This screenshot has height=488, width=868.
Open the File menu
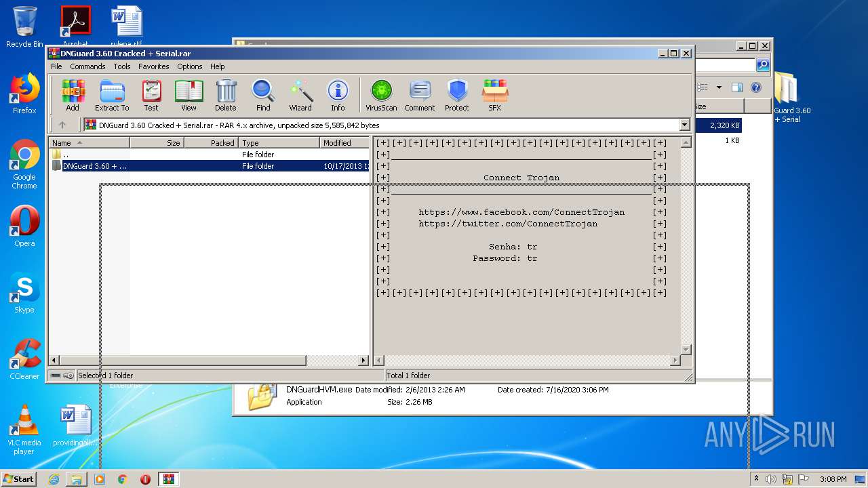click(x=56, y=66)
